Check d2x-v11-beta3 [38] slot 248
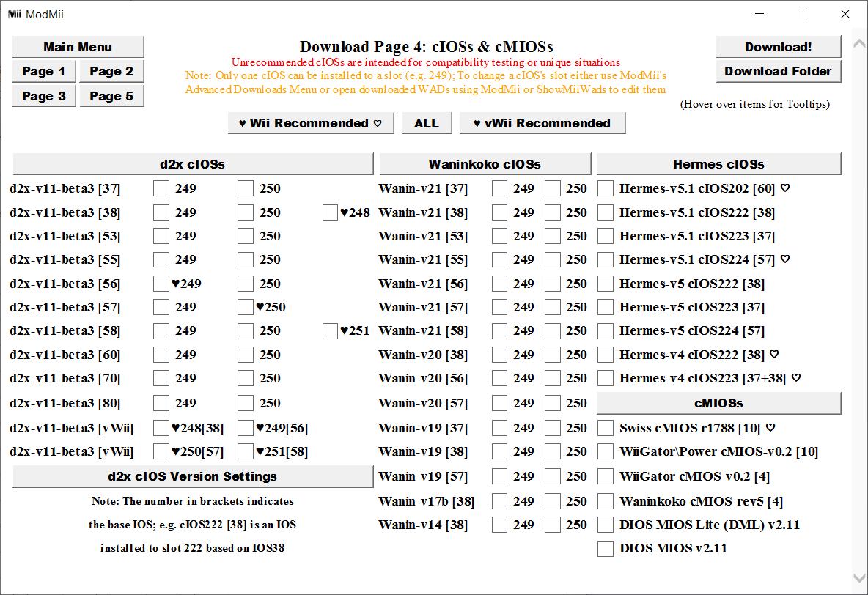The width and height of the screenshot is (868, 595). tap(330, 212)
